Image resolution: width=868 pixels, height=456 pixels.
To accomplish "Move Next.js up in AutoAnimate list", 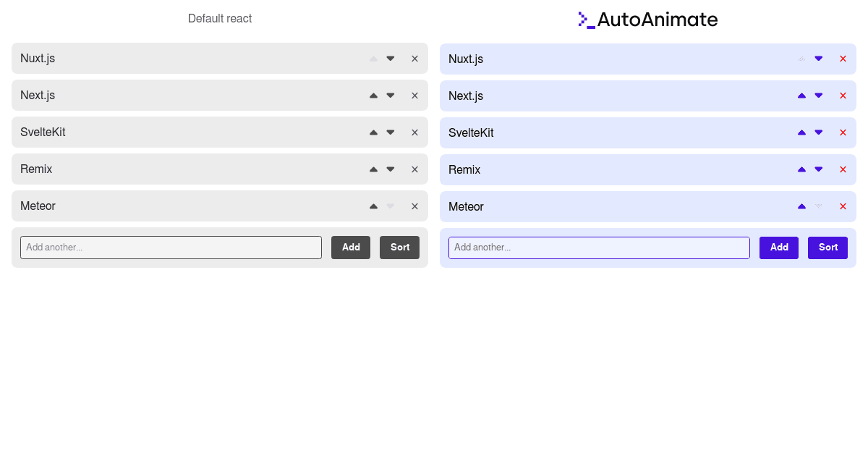I will tap(801, 96).
